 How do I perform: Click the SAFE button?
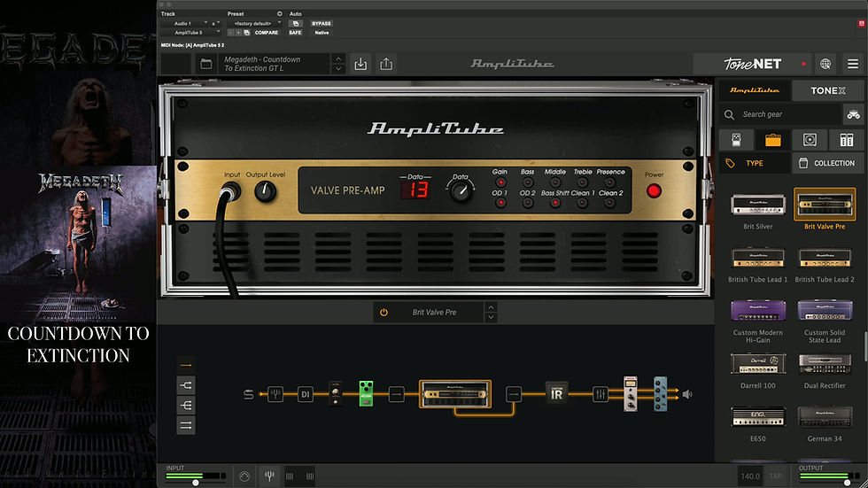click(295, 33)
